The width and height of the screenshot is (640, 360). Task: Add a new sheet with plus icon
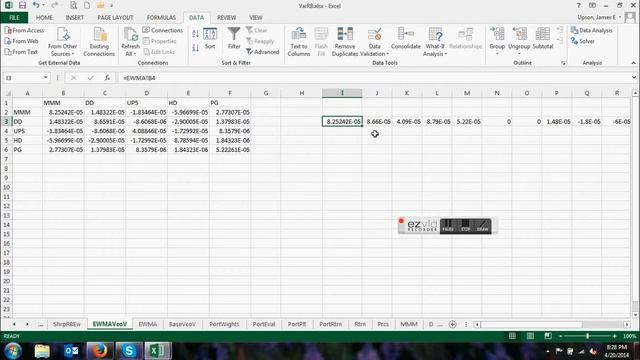click(x=452, y=324)
